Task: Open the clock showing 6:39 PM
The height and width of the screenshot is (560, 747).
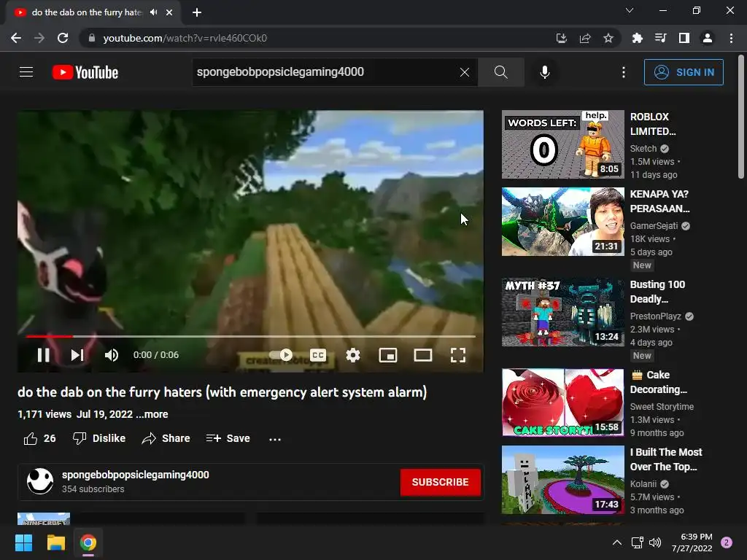Action: coord(692,542)
